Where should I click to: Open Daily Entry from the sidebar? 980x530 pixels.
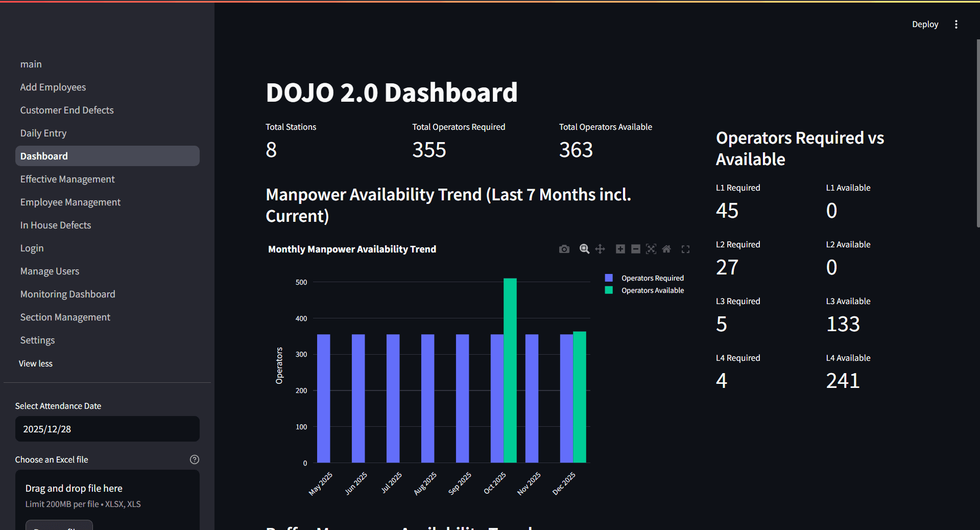43,133
